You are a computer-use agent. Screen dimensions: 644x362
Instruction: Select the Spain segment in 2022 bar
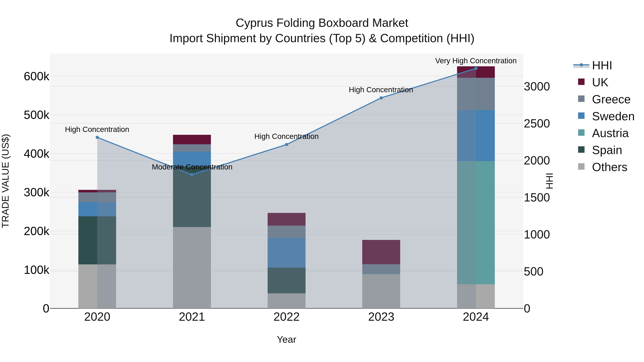(287, 280)
